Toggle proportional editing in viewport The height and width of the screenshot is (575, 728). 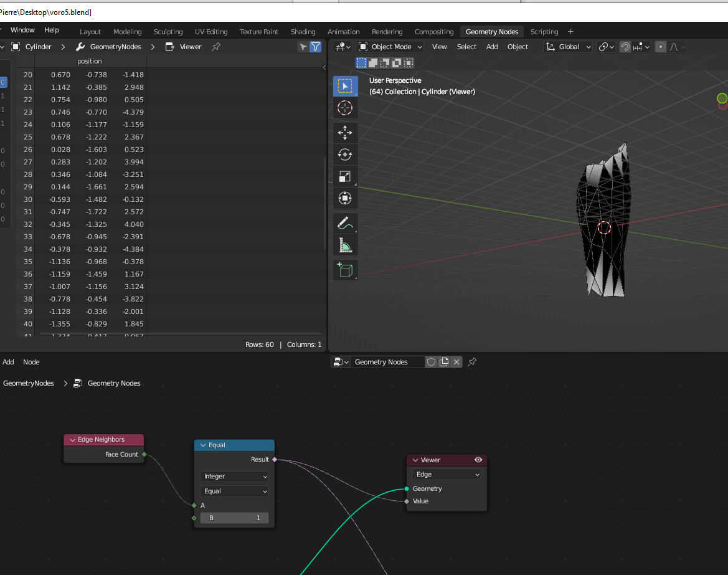click(x=661, y=47)
